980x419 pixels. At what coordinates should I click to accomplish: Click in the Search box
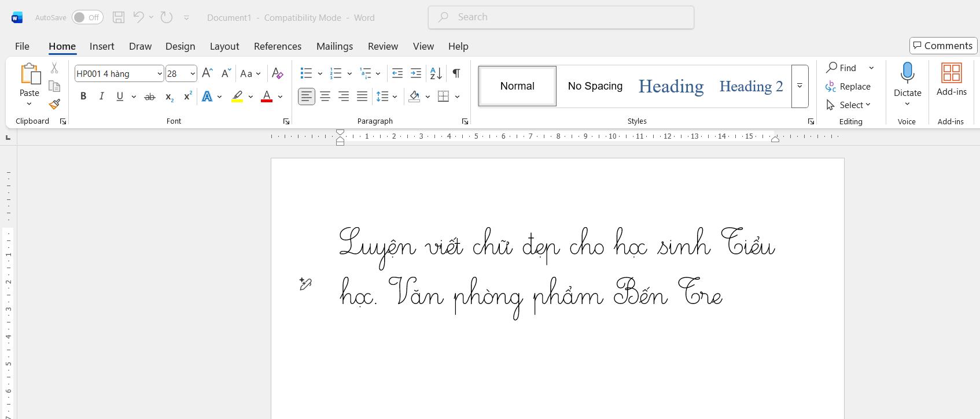pyautogui.click(x=561, y=17)
